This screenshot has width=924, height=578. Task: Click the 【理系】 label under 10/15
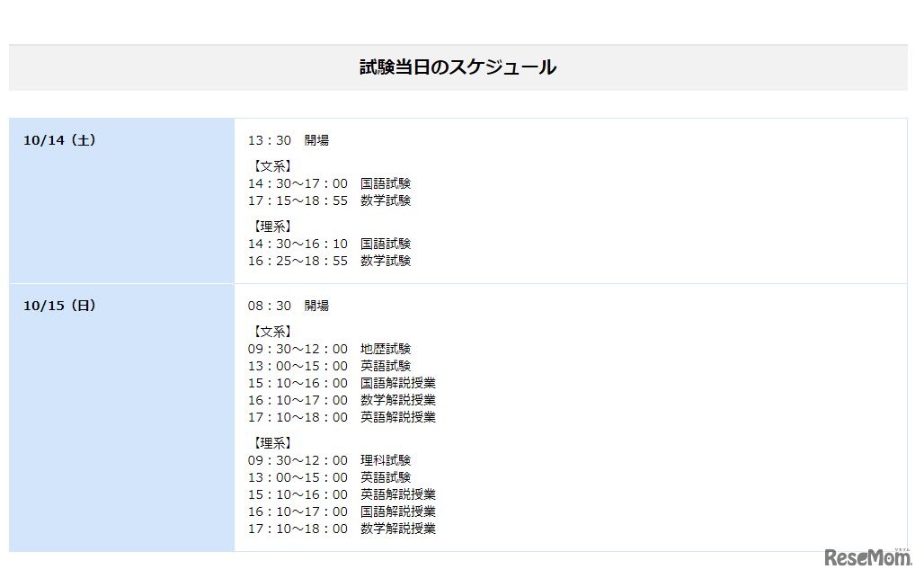[x=271, y=442]
